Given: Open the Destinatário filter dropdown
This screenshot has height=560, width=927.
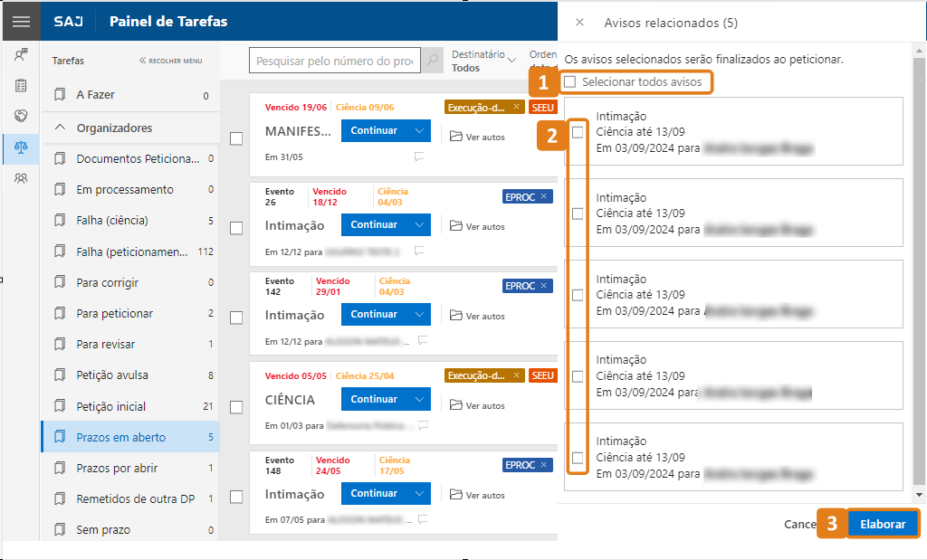Looking at the screenshot, I should pos(483,61).
